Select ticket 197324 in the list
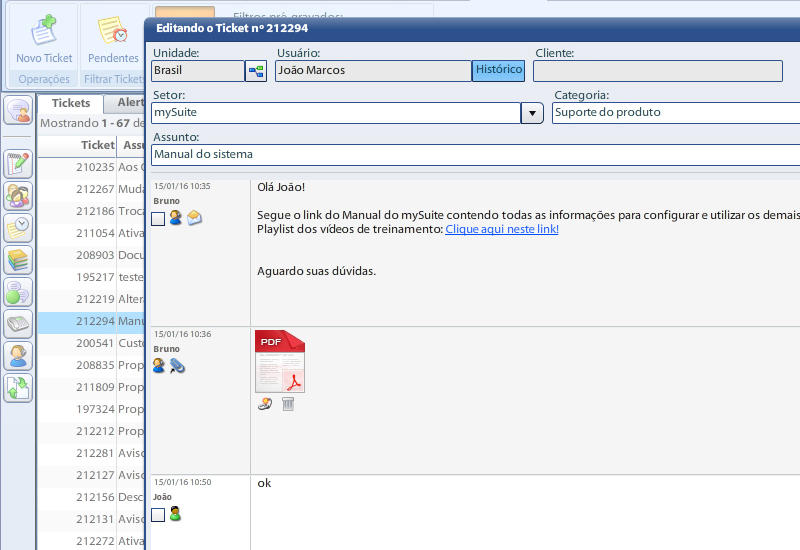Screen dimensions: 800x550 click(92, 409)
